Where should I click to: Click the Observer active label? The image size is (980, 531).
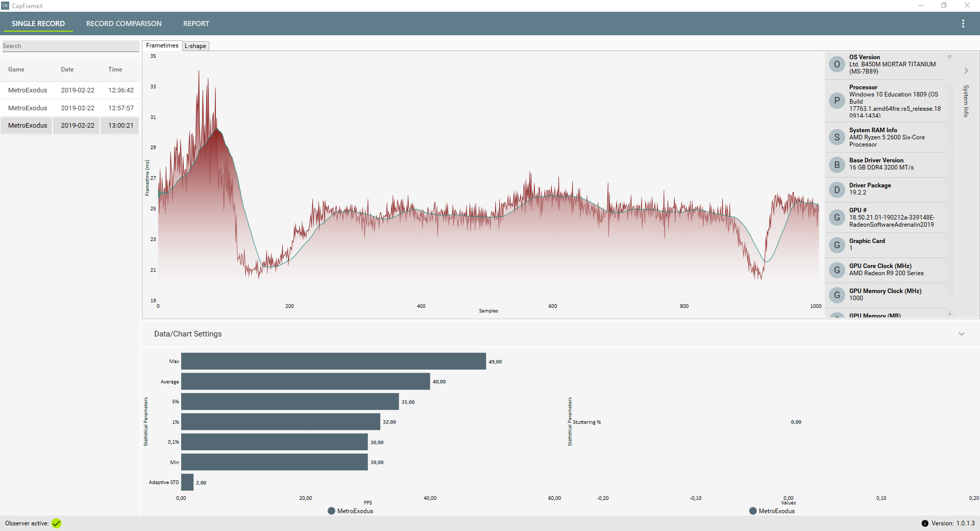(x=27, y=523)
